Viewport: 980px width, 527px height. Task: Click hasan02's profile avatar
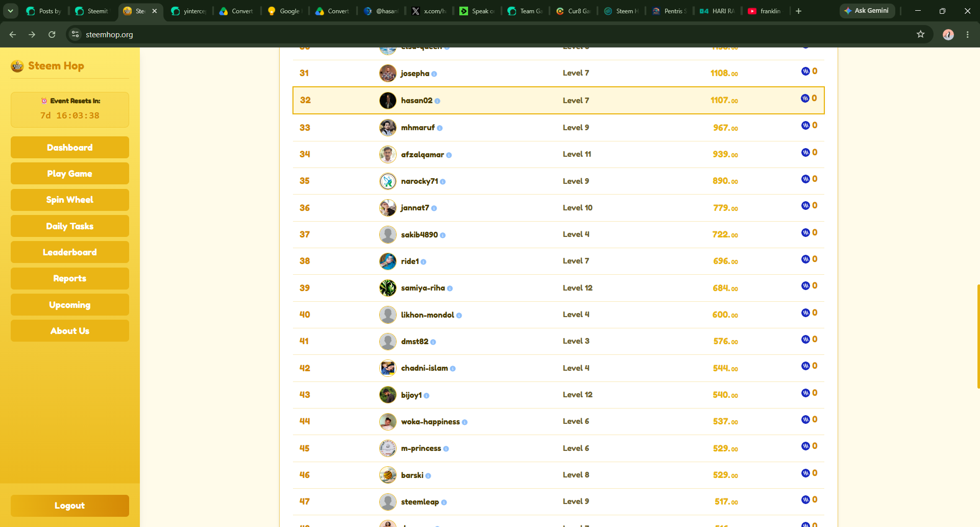coord(388,101)
